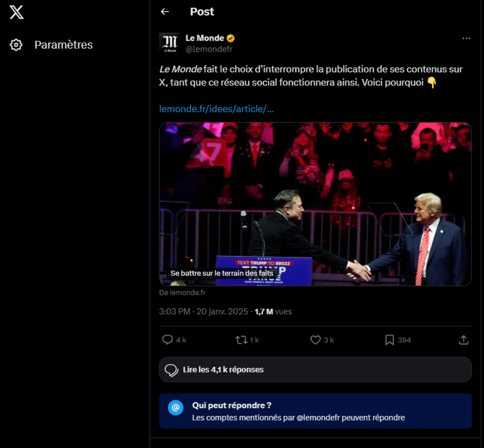484x448 pixels.
Task: Go back with the arrow icon
Action: tap(165, 12)
